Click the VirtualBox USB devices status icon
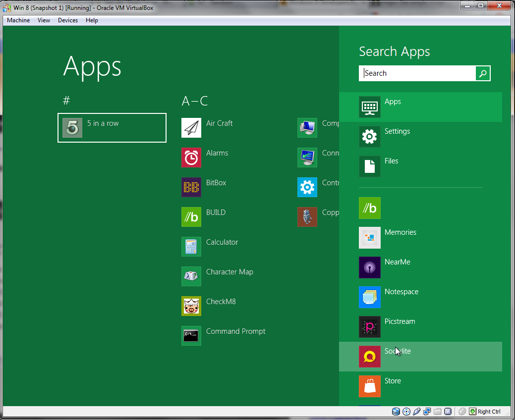This screenshot has width=515, height=420. pyautogui.click(x=417, y=412)
